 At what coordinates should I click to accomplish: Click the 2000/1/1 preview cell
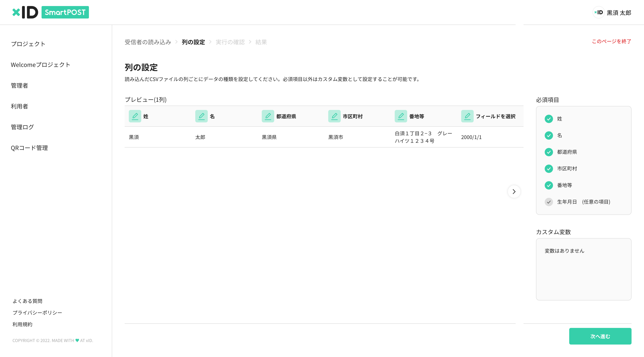coord(472,137)
